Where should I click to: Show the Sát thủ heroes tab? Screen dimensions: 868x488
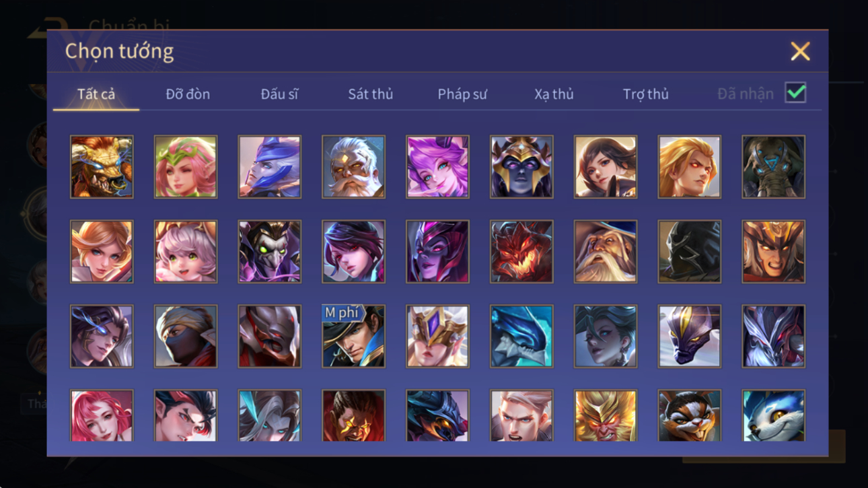[370, 94]
